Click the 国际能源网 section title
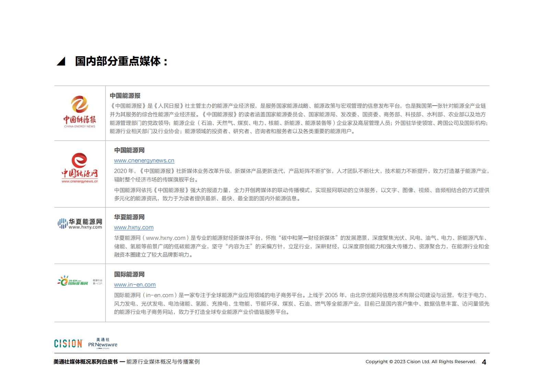 pyautogui.click(x=129, y=274)
